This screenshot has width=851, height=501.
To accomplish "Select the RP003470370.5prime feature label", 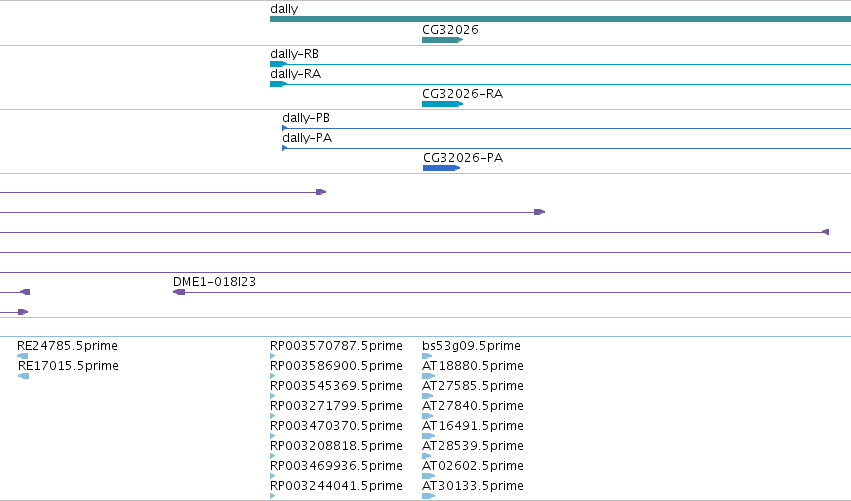I will [336, 426].
